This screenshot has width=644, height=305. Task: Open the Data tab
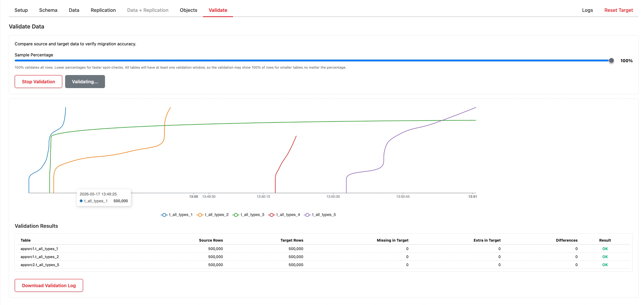point(74,10)
